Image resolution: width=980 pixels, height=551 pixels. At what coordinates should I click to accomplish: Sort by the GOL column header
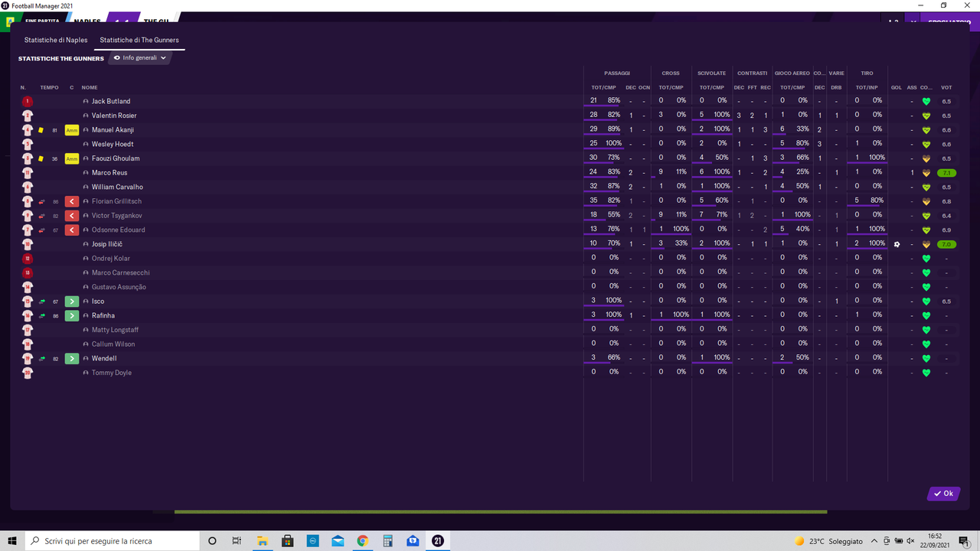pyautogui.click(x=896, y=87)
